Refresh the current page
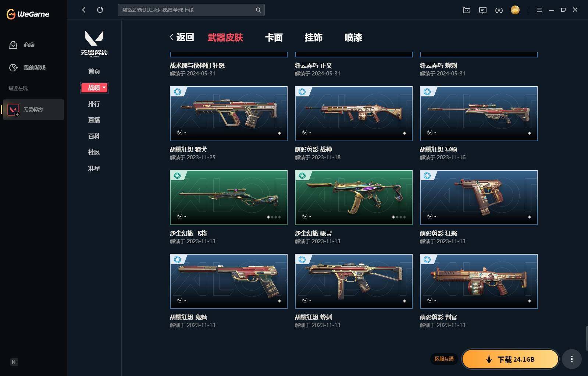 click(x=100, y=10)
